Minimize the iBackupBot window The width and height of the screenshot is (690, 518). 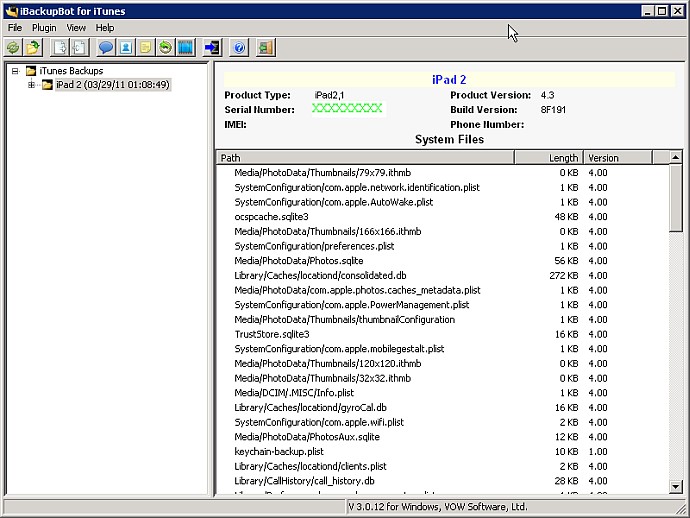[x=647, y=11]
